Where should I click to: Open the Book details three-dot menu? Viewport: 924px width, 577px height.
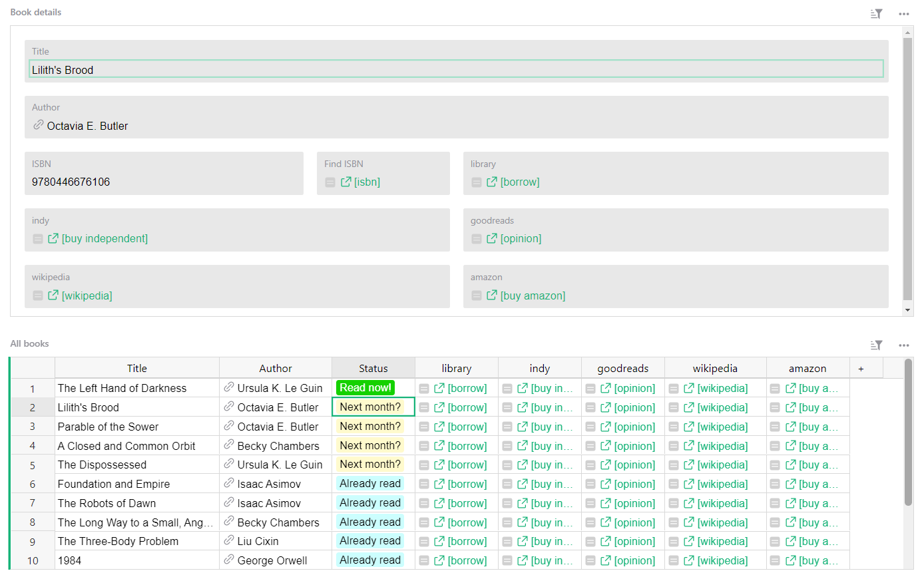coord(903,13)
